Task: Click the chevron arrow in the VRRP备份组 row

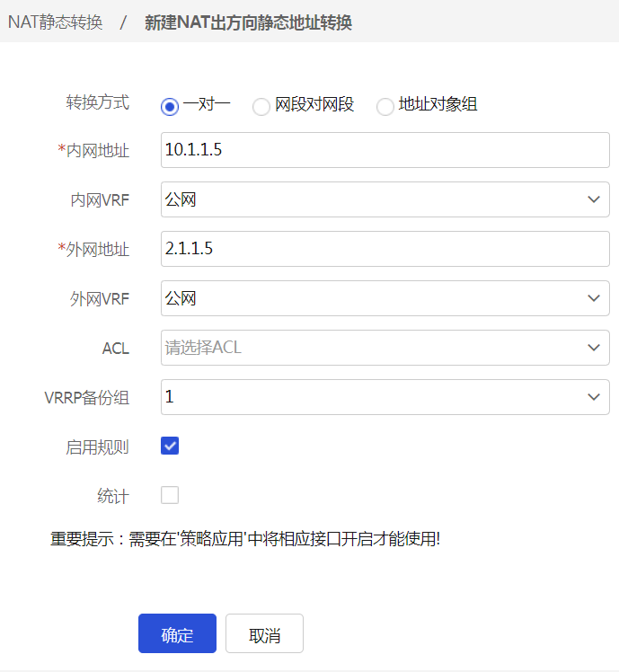Action: tap(593, 397)
